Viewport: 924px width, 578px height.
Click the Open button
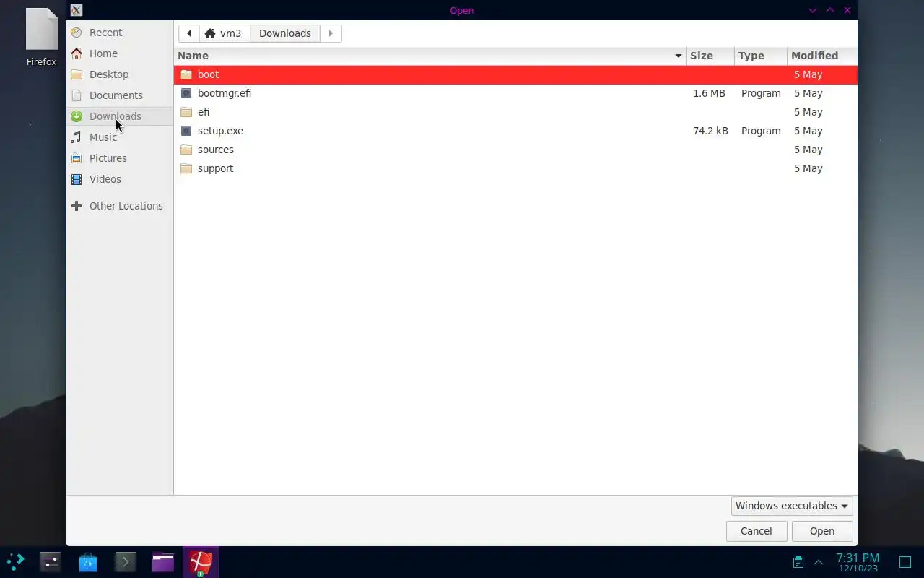point(822,531)
